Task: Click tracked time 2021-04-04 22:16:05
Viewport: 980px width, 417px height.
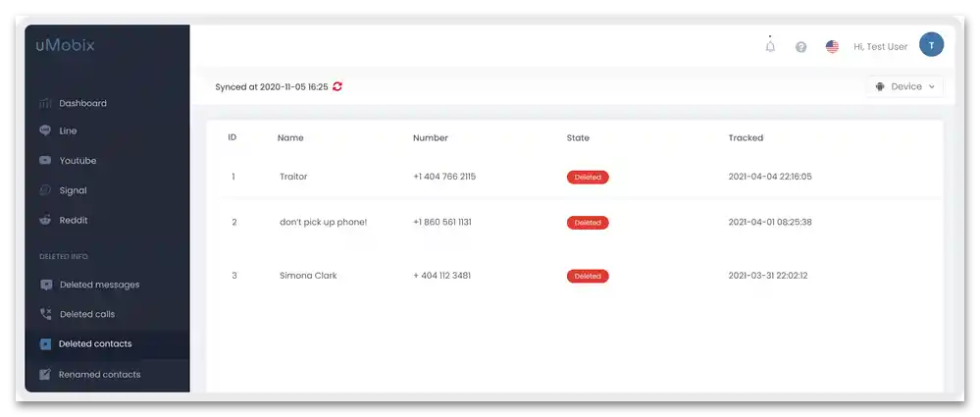Action: (x=770, y=177)
